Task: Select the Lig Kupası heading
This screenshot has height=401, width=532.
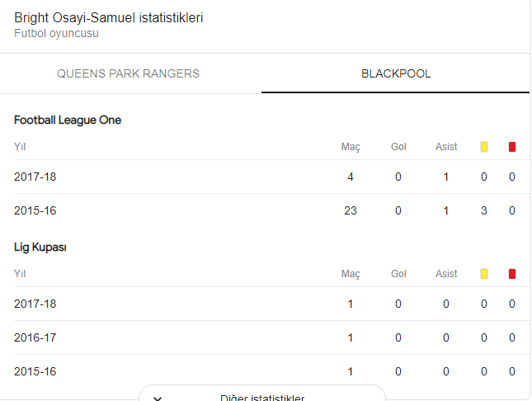Action: click(40, 248)
